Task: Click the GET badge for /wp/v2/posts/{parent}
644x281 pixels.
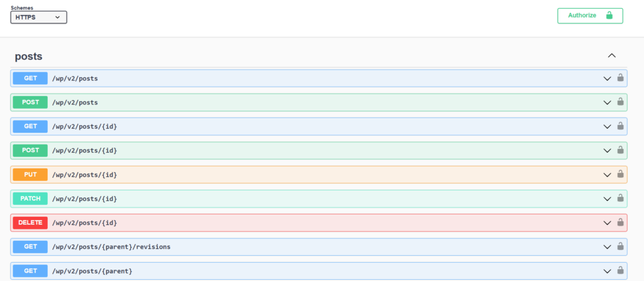Action: tap(30, 271)
